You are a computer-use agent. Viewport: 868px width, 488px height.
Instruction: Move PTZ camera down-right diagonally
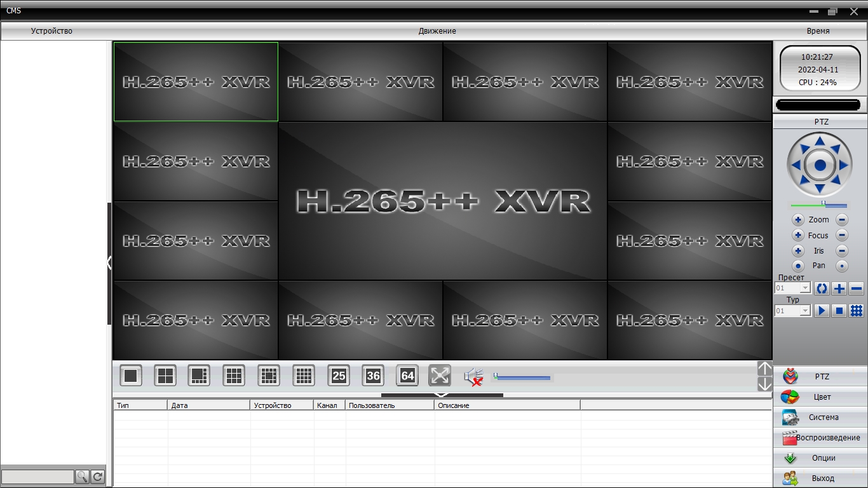[x=836, y=181]
